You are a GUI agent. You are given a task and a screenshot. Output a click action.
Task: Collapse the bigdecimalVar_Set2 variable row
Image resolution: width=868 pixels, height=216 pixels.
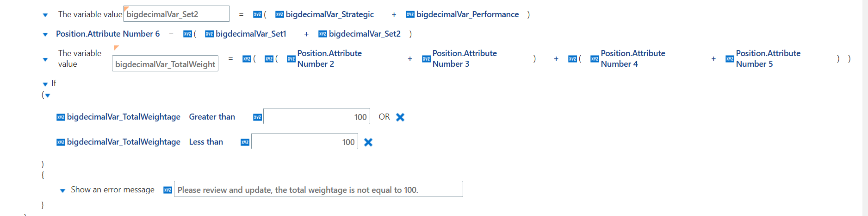(45, 15)
